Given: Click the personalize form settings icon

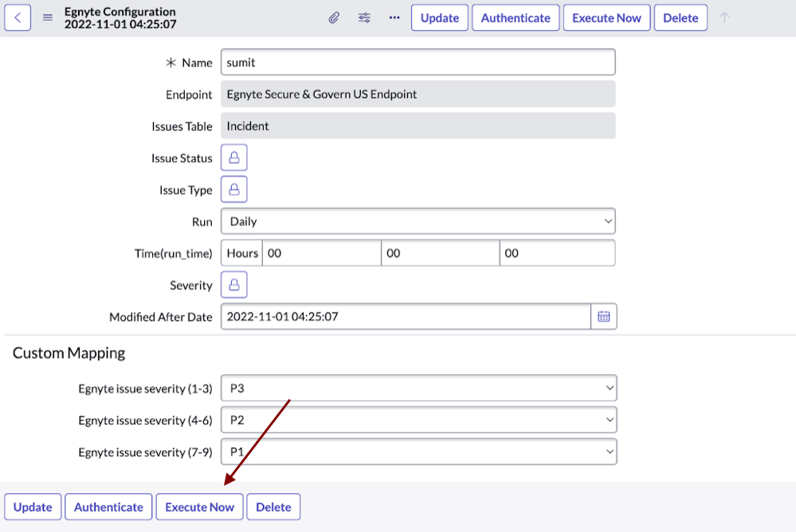Looking at the screenshot, I should 364,17.
